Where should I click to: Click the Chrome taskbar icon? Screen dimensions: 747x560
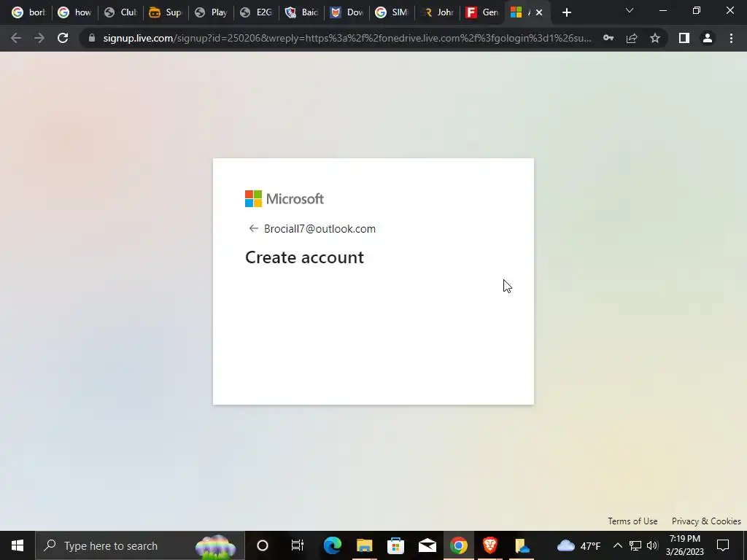coord(459,545)
